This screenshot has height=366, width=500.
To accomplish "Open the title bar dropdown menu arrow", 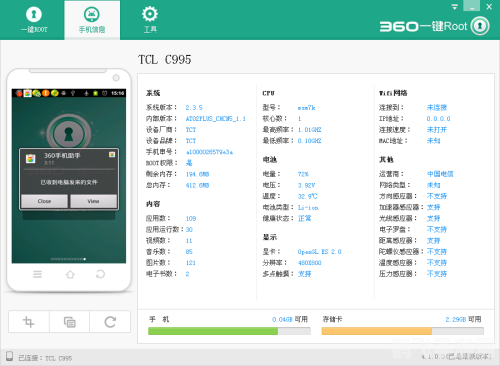I will tap(455, 7).
